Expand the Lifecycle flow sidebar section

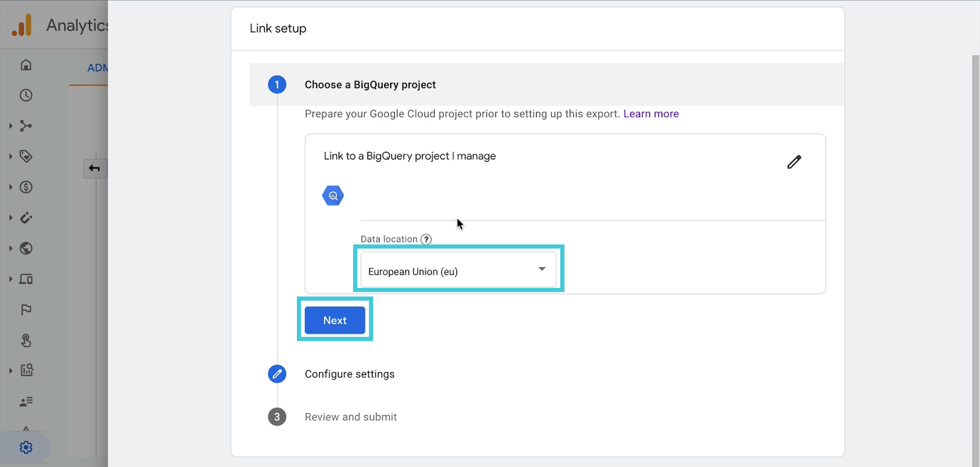pos(10,126)
